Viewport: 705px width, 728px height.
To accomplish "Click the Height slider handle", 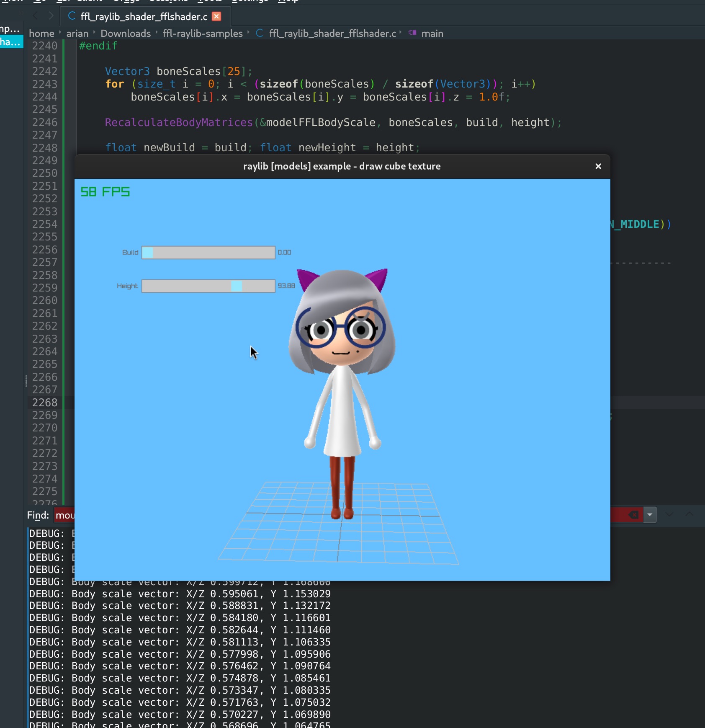I will 237,286.
